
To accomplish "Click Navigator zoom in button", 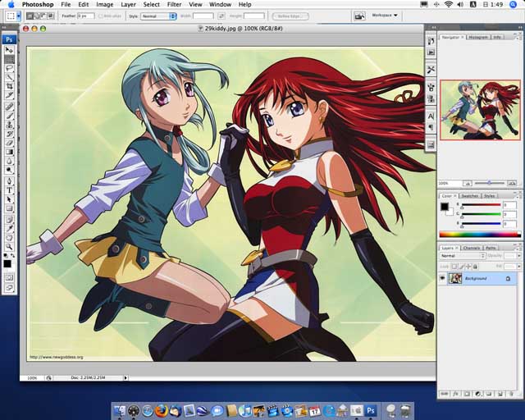I will [x=512, y=184].
